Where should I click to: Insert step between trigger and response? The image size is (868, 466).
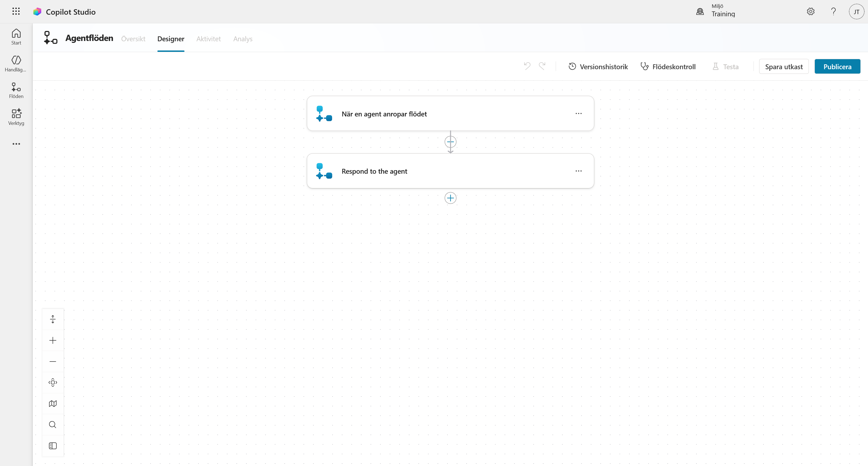(x=450, y=142)
